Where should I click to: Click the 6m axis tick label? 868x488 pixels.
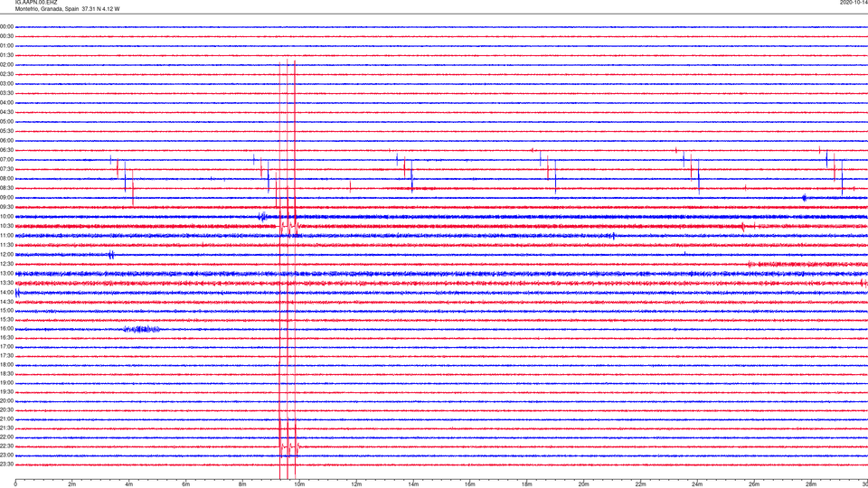point(185,484)
